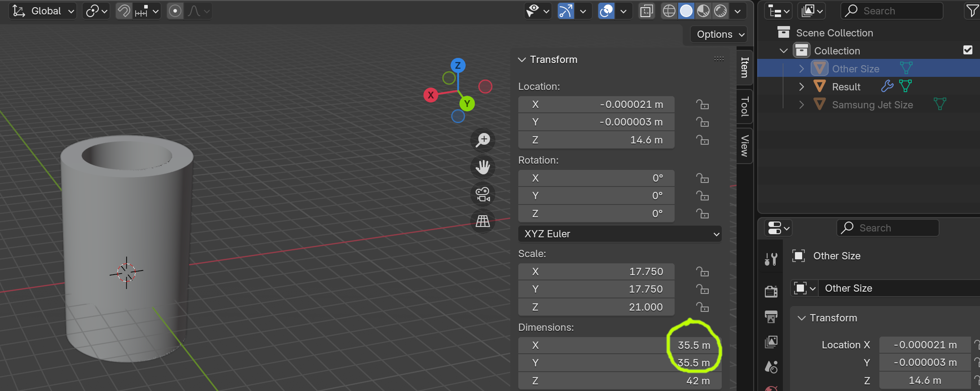Collapse the Transform panel in Properties editor

pos(802,318)
